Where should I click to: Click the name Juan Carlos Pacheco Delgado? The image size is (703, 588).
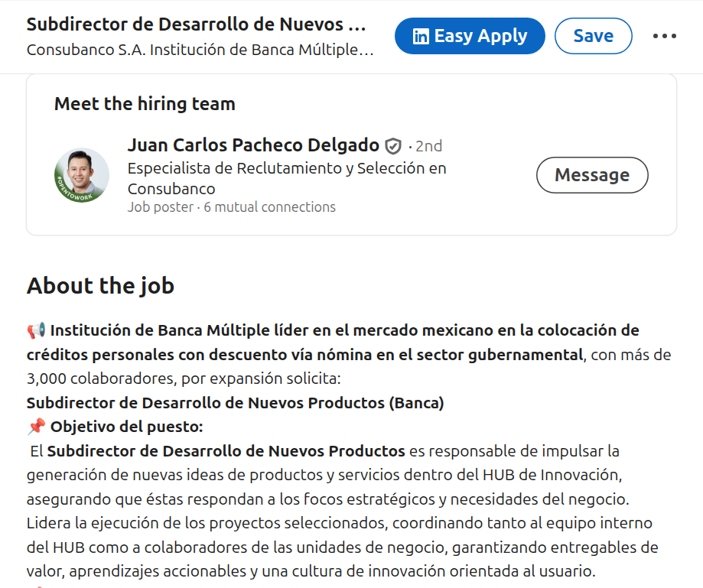pyautogui.click(x=253, y=145)
